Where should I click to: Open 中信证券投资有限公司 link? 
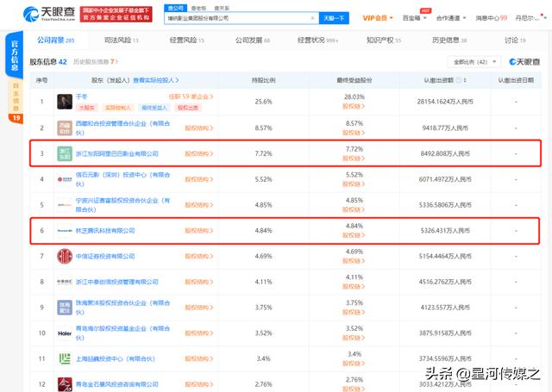(105, 256)
